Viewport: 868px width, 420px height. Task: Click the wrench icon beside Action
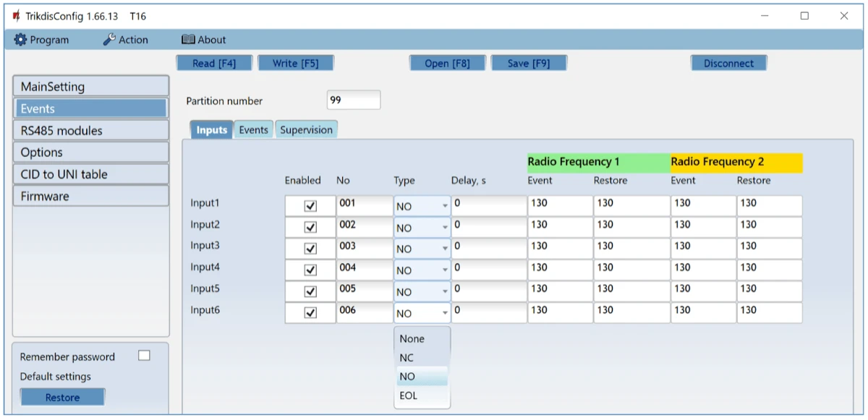coord(109,40)
